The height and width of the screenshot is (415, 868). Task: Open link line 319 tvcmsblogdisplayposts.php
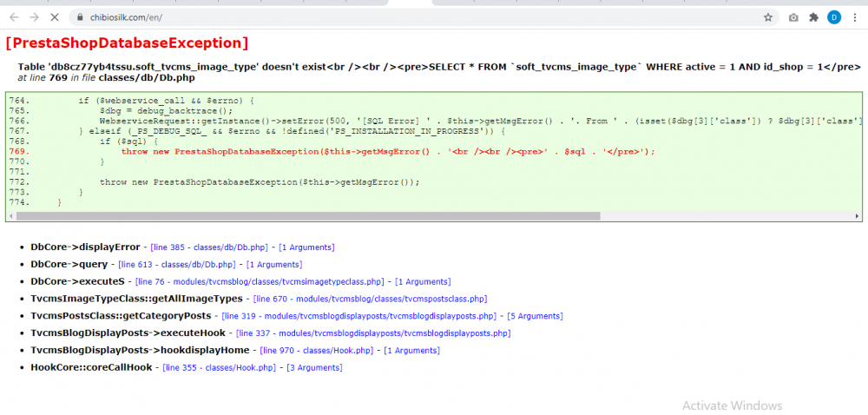(359, 316)
